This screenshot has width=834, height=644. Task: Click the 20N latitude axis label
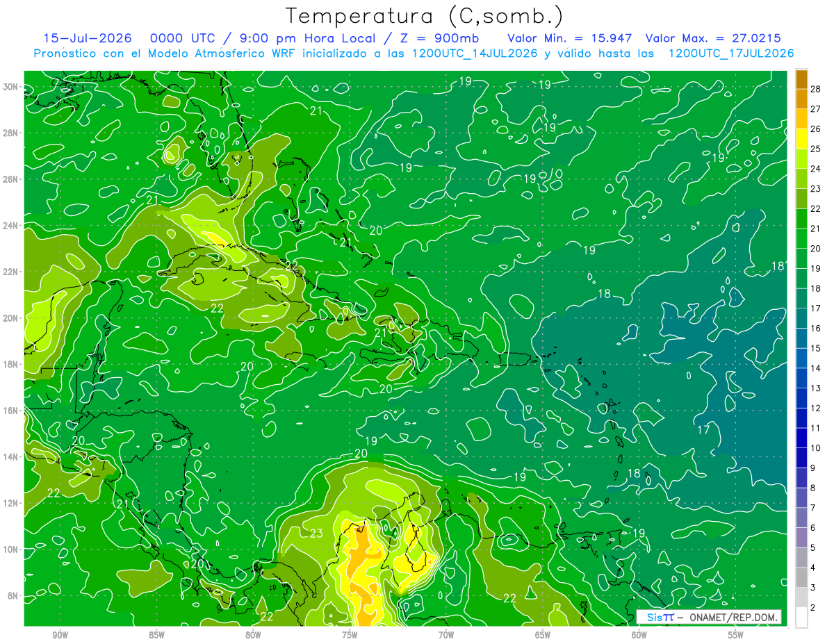(x=12, y=318)
